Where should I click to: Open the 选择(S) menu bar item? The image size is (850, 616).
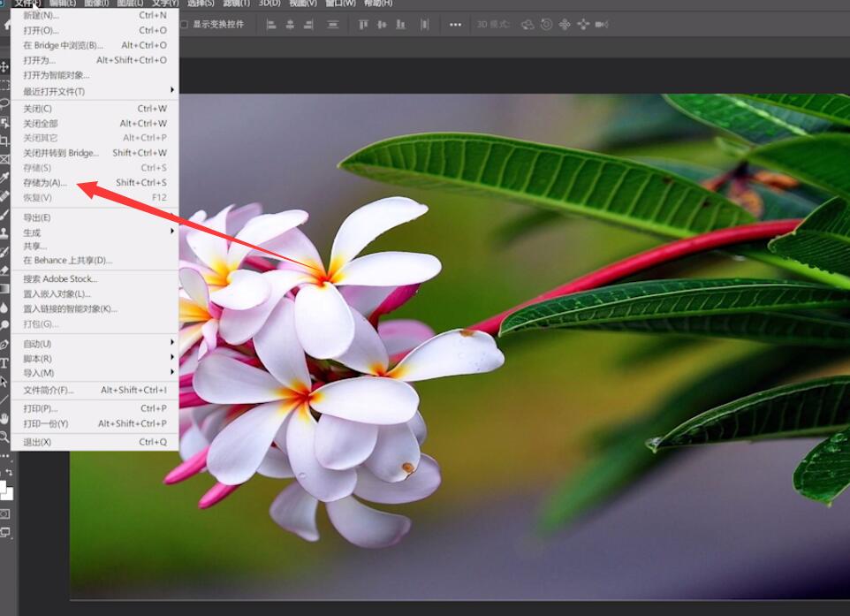pyautogui.click(x=201, y=4)
